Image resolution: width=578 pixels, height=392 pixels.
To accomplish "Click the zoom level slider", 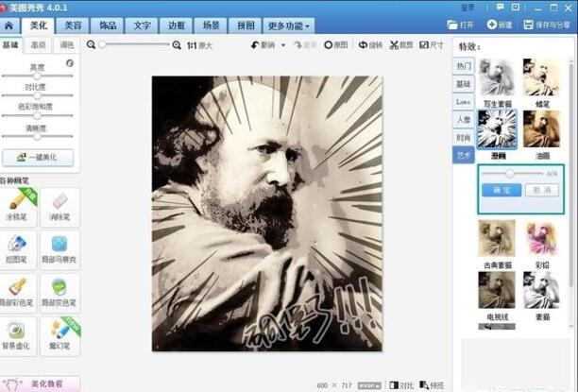I will [x=135, y=44].
